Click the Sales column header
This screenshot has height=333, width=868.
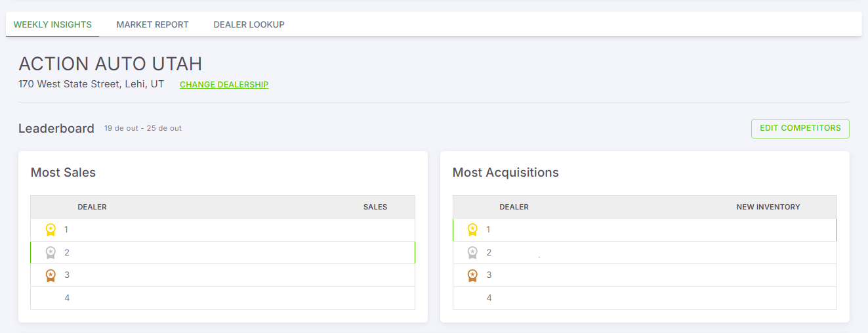click(375, 207)
